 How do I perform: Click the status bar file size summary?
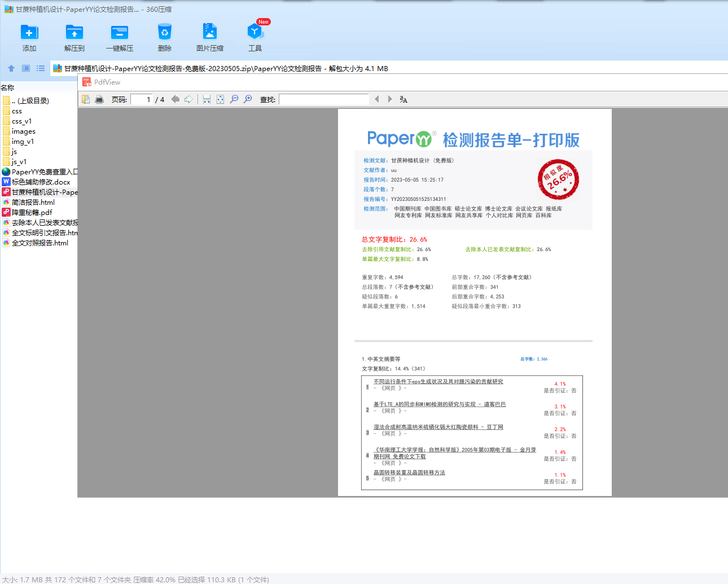135,579
